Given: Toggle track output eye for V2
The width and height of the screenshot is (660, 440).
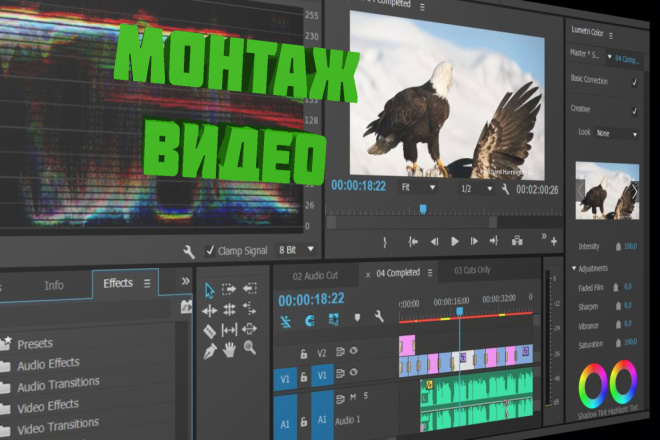Looking at the screenshot, I should coord(354,350).
